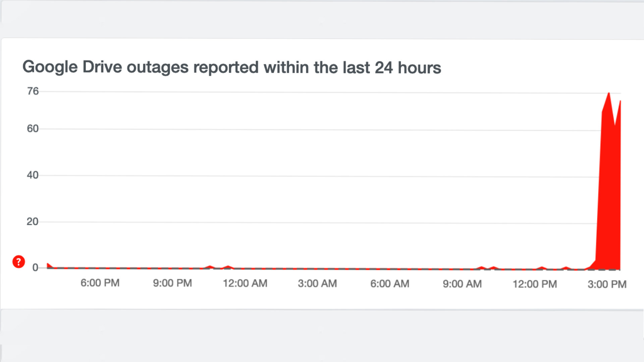Click the chart title about Google Drive outages

click(231, 67)
